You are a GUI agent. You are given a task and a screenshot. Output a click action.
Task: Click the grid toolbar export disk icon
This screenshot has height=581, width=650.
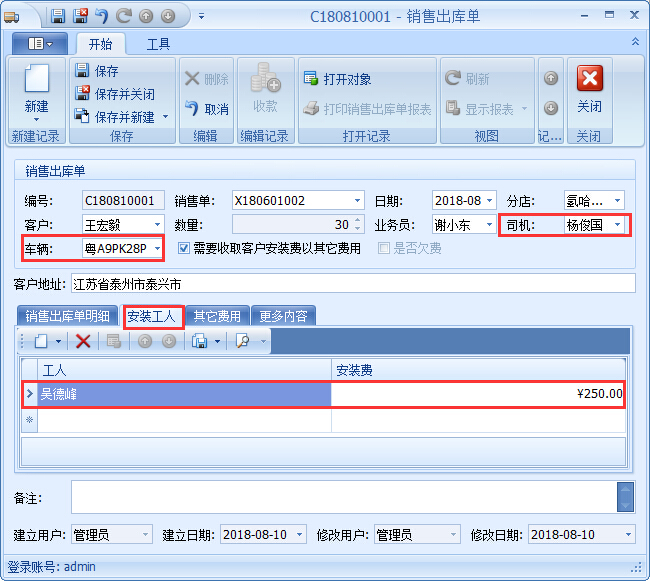point(200,341)
